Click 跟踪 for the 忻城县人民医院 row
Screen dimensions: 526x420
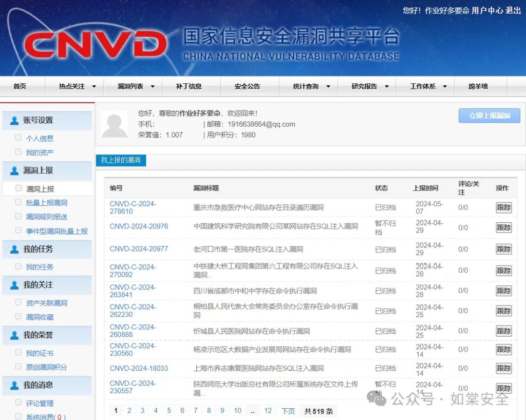[x=504, y=331]
